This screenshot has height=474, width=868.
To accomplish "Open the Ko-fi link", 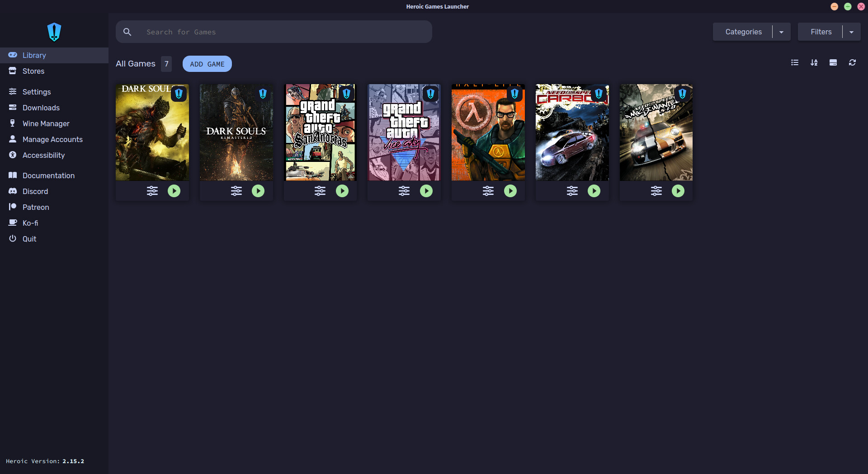I will [54, 223].
